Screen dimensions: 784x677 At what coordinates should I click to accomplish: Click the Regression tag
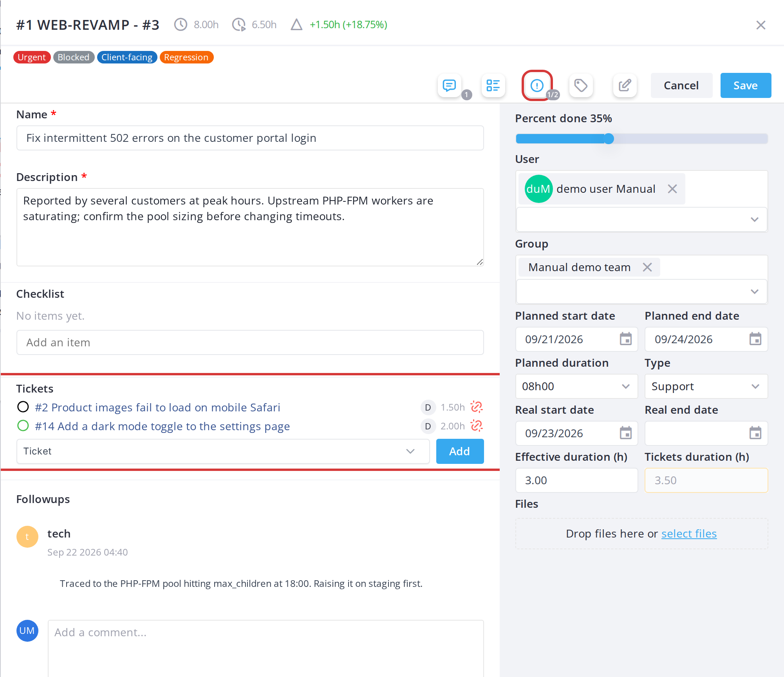[186, 57]
